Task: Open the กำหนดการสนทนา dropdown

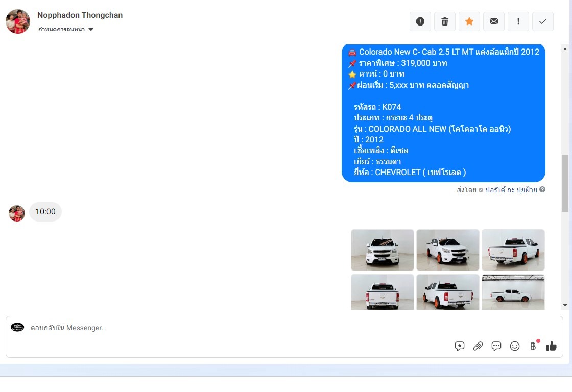Action: (x=66, y=29)
